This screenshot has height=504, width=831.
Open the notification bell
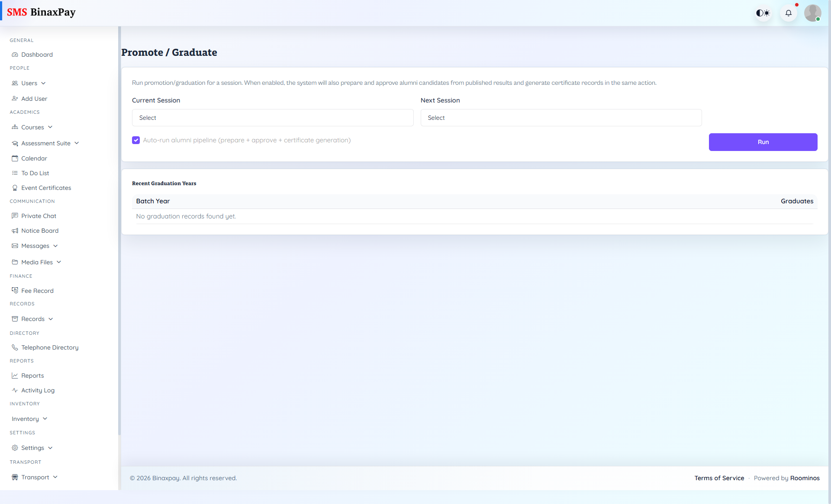(x=789, y=13)
